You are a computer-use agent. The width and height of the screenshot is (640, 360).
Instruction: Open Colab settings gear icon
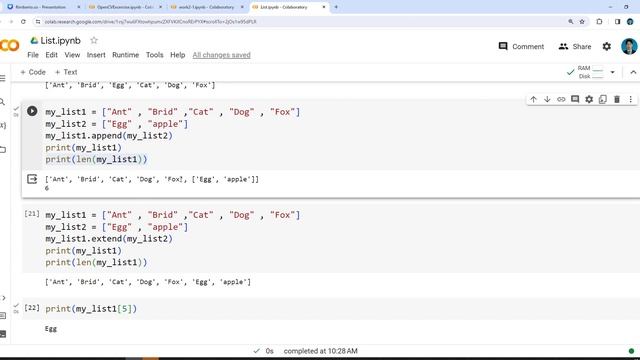(x=607, y=47)
